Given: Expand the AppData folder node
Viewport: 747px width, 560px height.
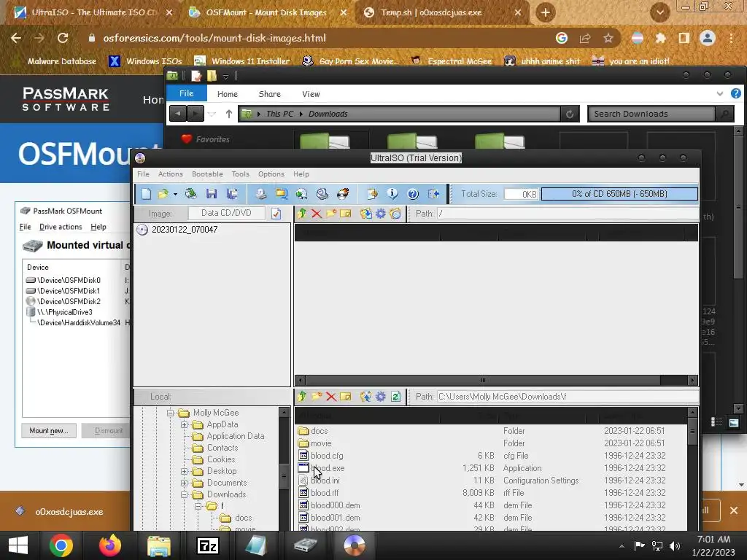Looking at the screenshot, I should [x=185, y=424].
